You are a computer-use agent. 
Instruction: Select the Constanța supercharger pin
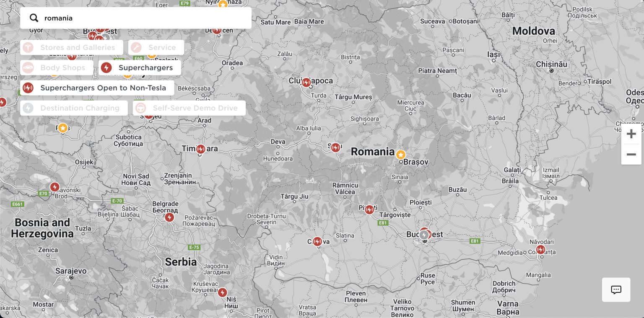[x=540, y=250]
